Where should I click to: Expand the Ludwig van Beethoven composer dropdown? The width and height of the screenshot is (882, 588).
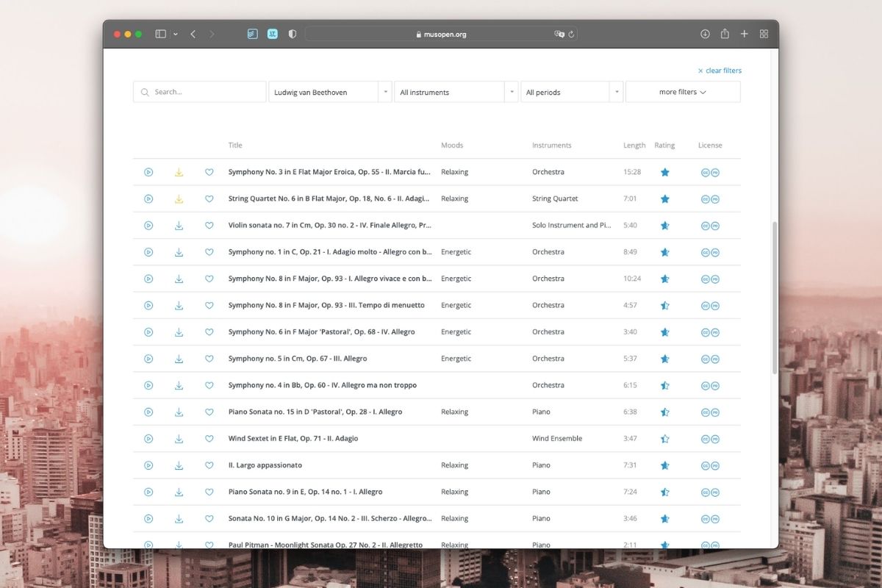(384, 93)
